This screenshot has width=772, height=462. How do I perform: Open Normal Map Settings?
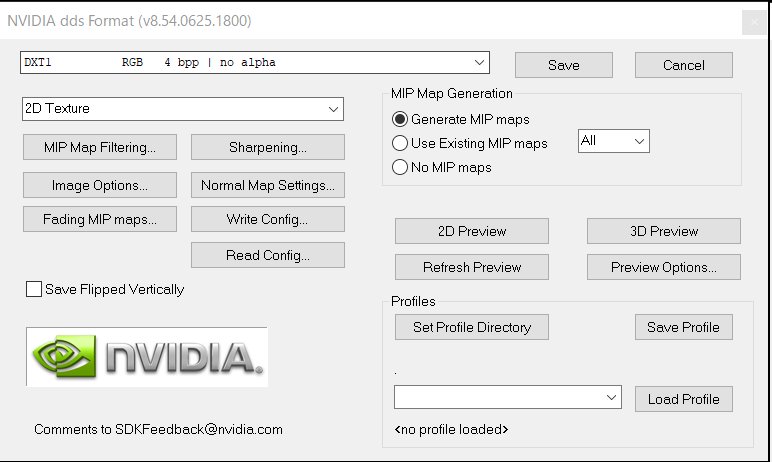click(267, 185)
